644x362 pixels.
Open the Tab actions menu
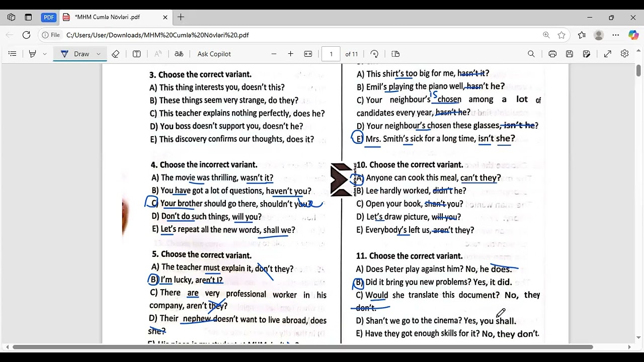[x=28, y=17]
